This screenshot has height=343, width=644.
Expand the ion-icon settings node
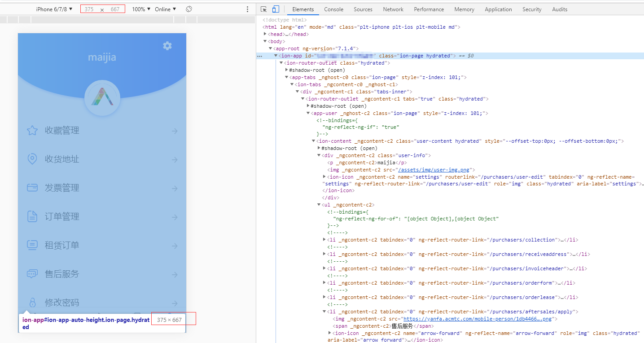324,177
